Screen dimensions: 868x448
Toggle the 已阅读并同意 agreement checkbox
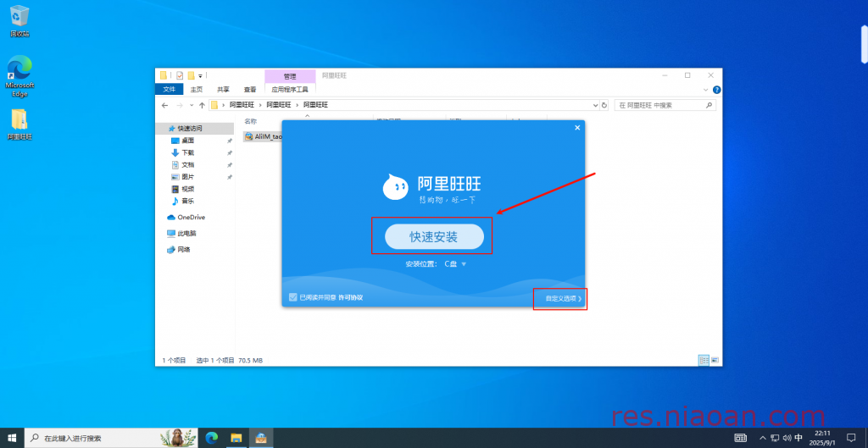[x=293, y=297]
